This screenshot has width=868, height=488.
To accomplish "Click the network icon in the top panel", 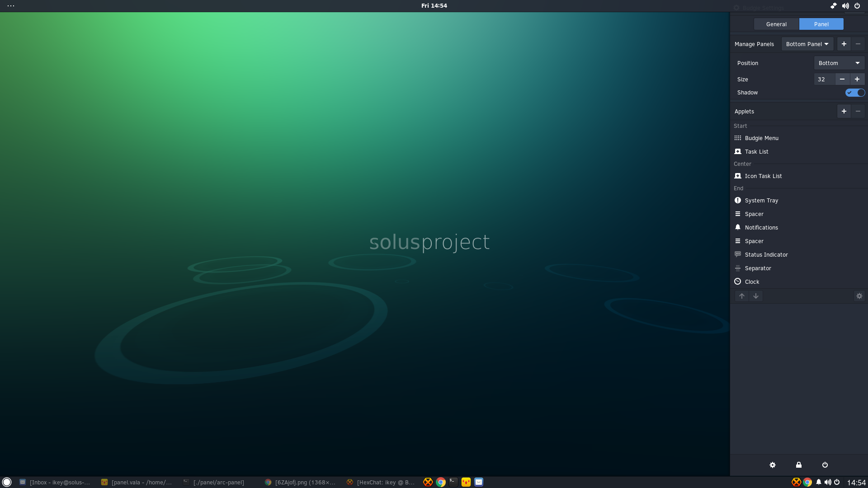I will click(833, 6).
